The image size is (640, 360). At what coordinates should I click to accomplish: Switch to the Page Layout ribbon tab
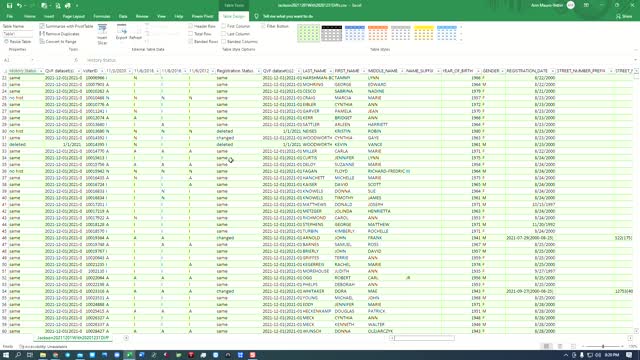click(x=74, y=16)
